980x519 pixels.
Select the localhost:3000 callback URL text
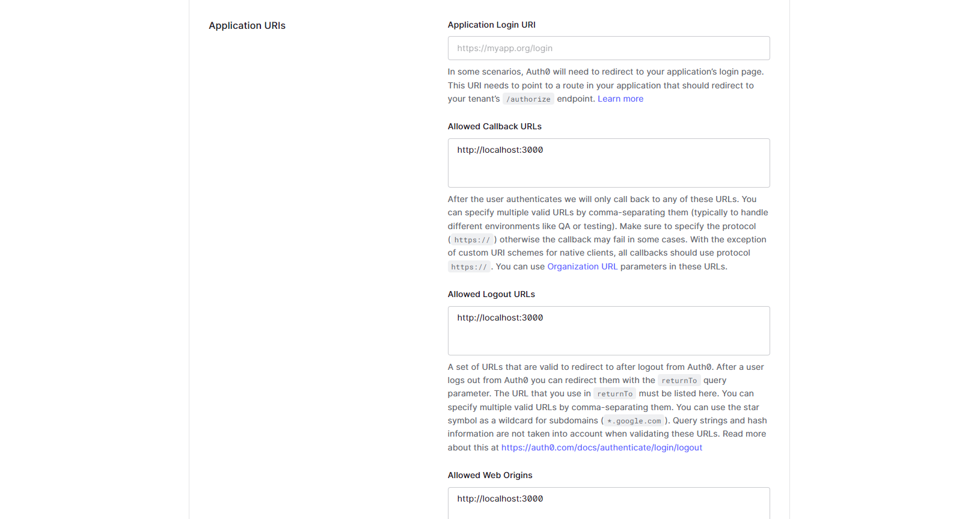(500, 150)
